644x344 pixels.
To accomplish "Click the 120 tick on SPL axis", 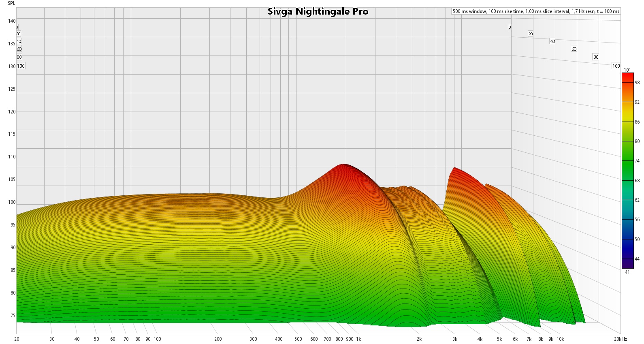I will (x=12, y=112).
